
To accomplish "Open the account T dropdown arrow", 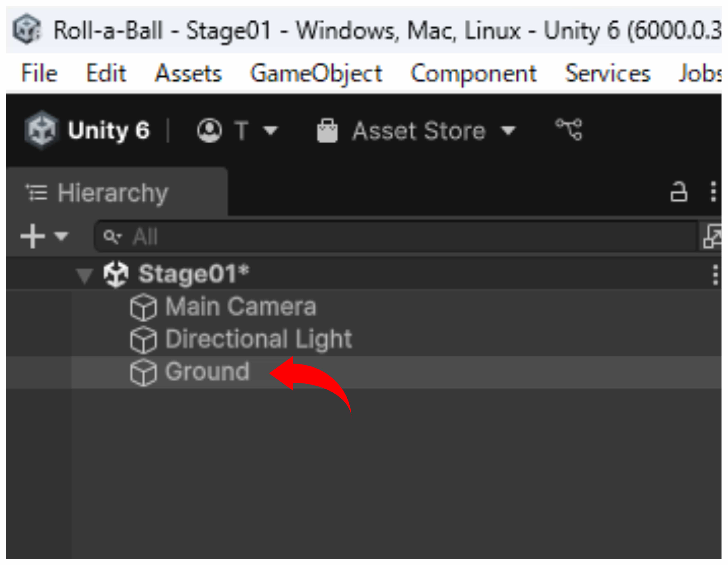I will tap(270, 131).
